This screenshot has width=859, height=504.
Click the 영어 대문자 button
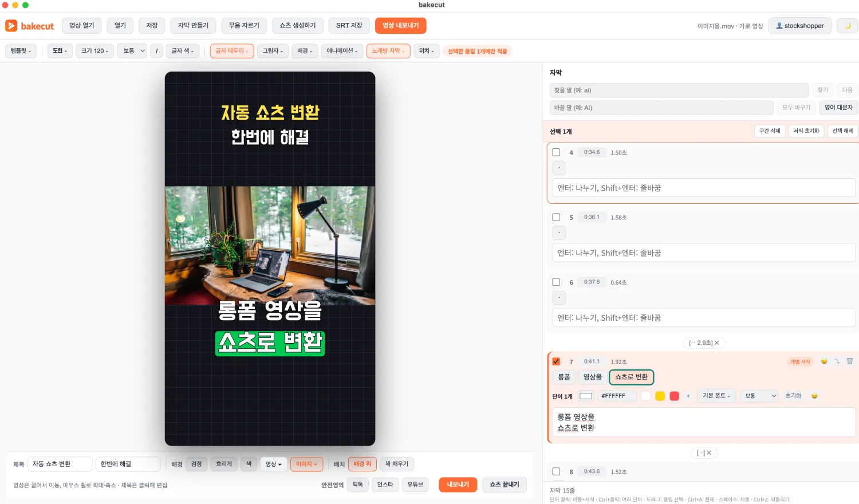coord(839,108)
